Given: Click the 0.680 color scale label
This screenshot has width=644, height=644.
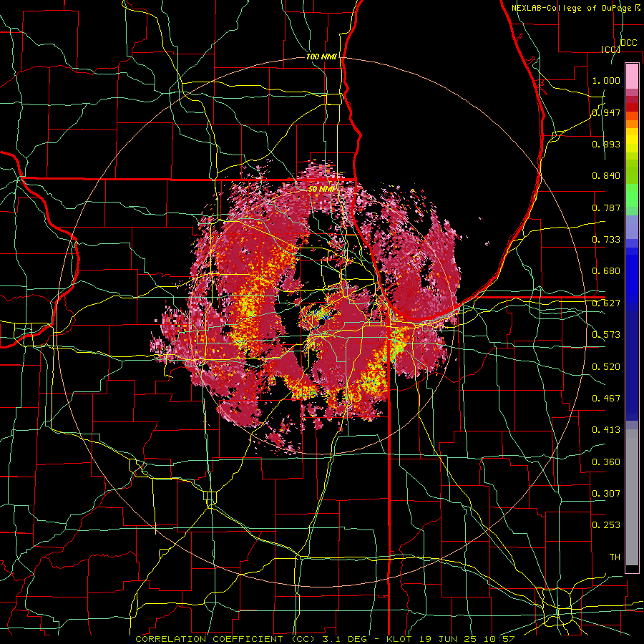Looking at the screenshot, I should tap(606, 271).
